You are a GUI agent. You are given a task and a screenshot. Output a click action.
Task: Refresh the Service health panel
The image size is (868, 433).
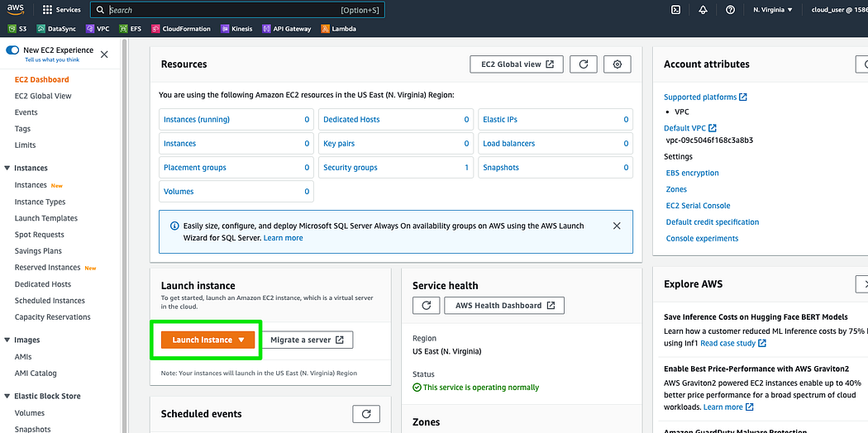coord(427,305)
